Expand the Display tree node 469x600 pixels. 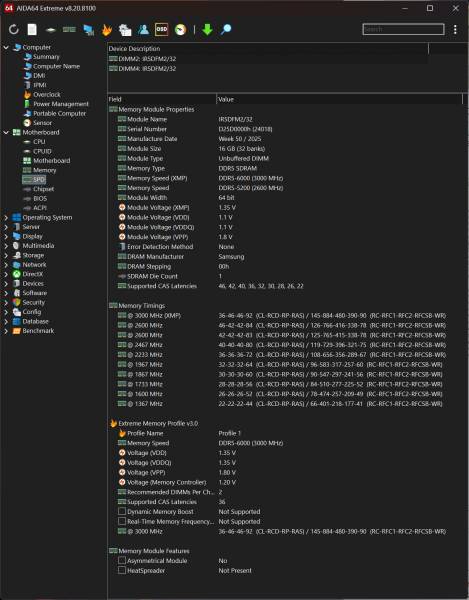coord(6,236)
